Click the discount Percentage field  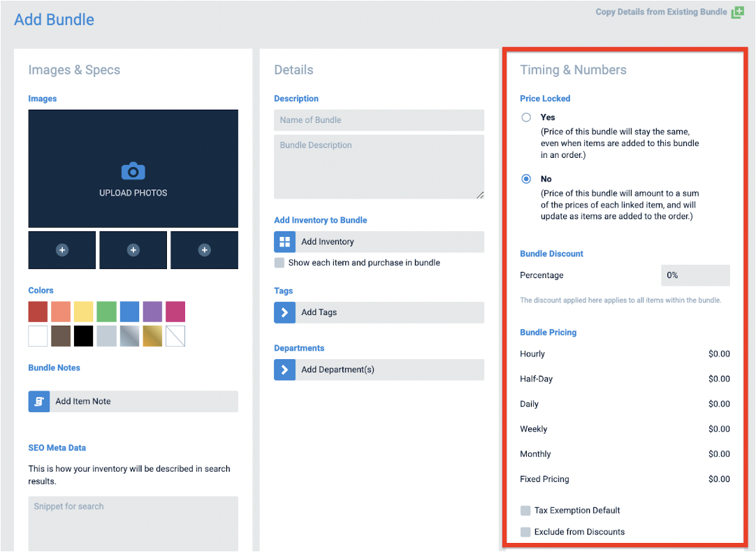[x=695, y=275]
